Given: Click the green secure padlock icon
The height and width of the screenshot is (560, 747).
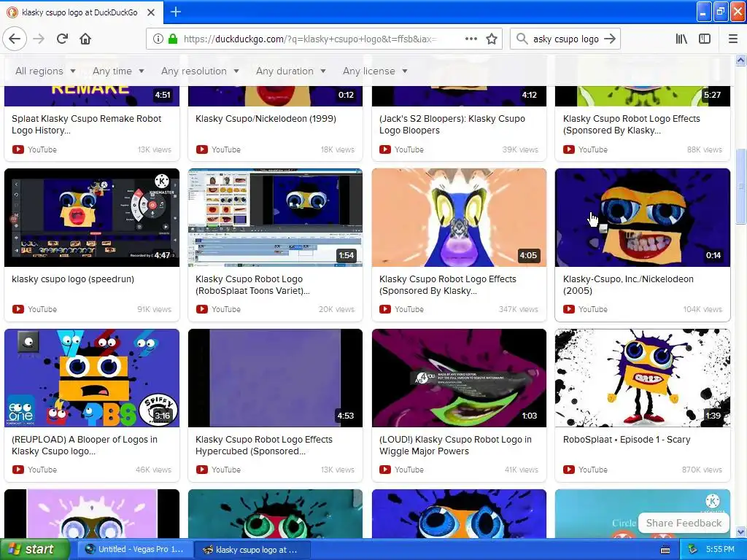Looking at the screenshot, I should tap(173, 39).
